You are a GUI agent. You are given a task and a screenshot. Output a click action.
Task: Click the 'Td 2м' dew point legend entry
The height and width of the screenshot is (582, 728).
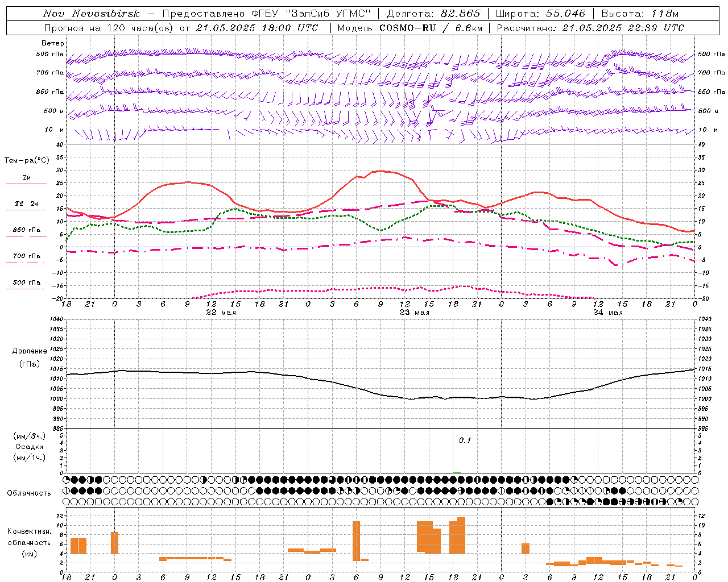(27, 203)
